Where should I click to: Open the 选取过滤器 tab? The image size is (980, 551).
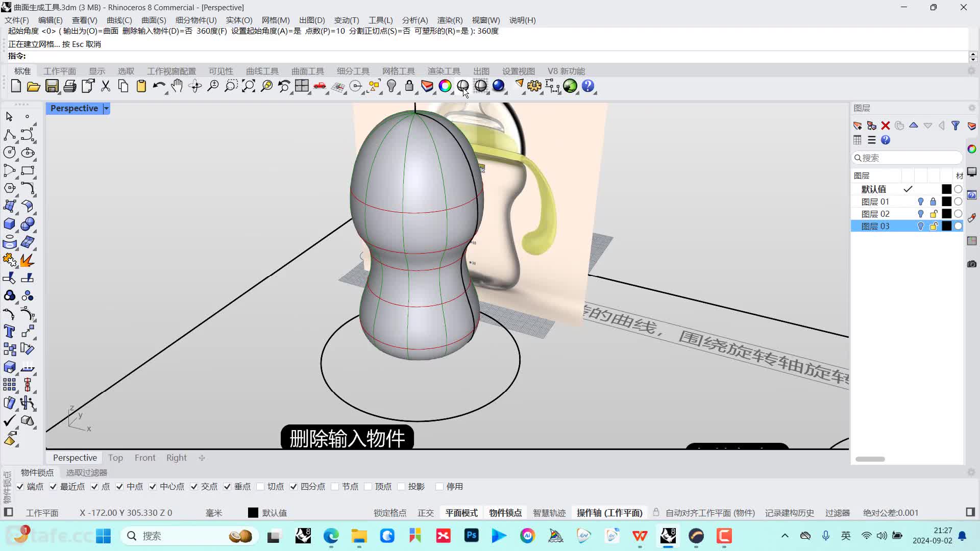pyautogui.click(x=87, y=473)
